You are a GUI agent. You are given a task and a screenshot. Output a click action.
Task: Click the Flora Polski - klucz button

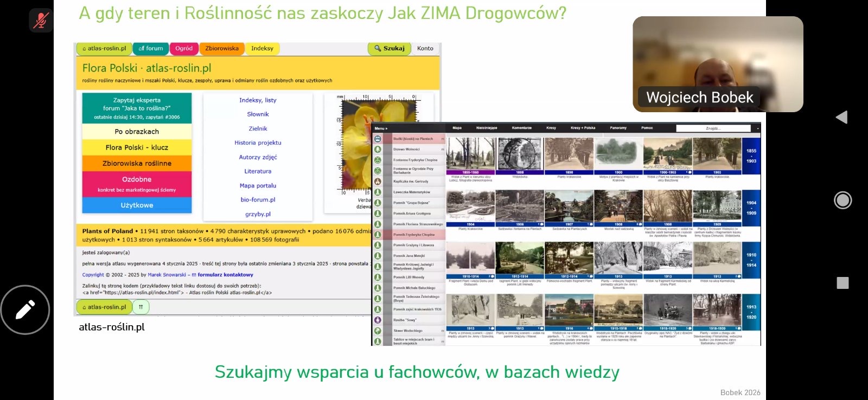[x=137, y=147]
